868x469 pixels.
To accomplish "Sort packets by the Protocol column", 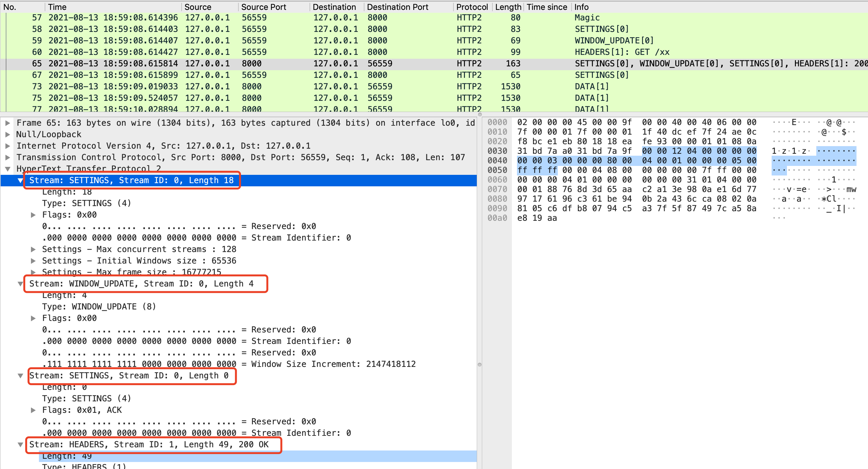I will (472, 7).
